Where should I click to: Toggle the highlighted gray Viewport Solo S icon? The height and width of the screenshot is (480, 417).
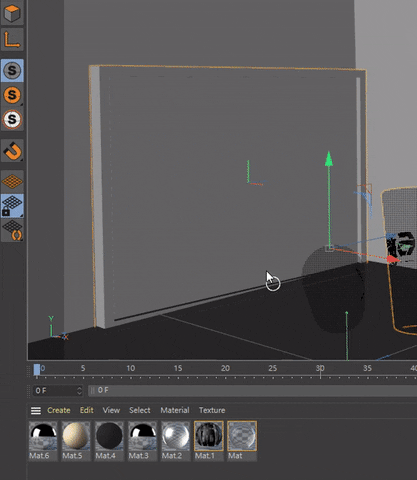12,71
